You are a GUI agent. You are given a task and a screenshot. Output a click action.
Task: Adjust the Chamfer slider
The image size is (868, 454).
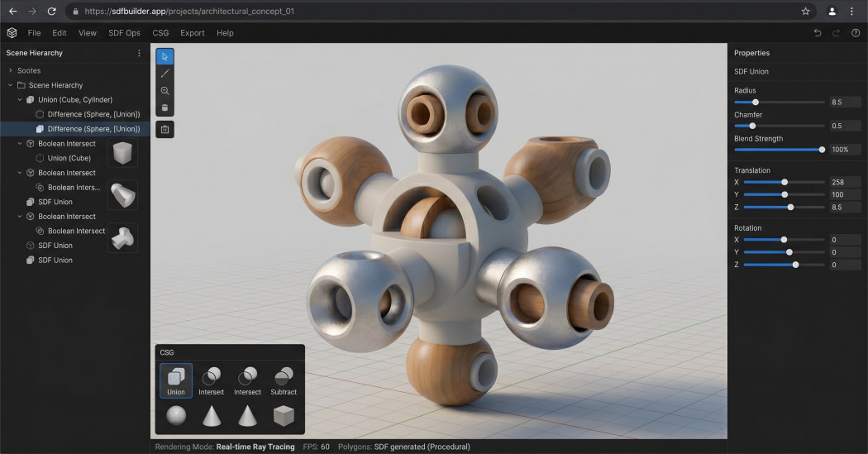pos(780,127)
